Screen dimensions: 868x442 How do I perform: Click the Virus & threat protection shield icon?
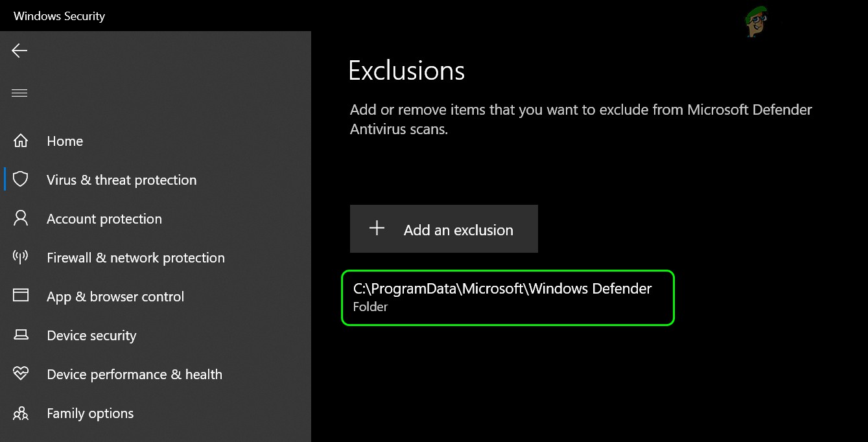[x=21, y=180]
